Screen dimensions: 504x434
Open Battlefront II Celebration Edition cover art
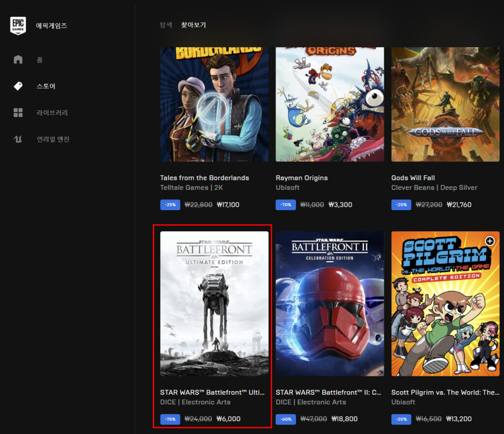(x=330, y=304)
